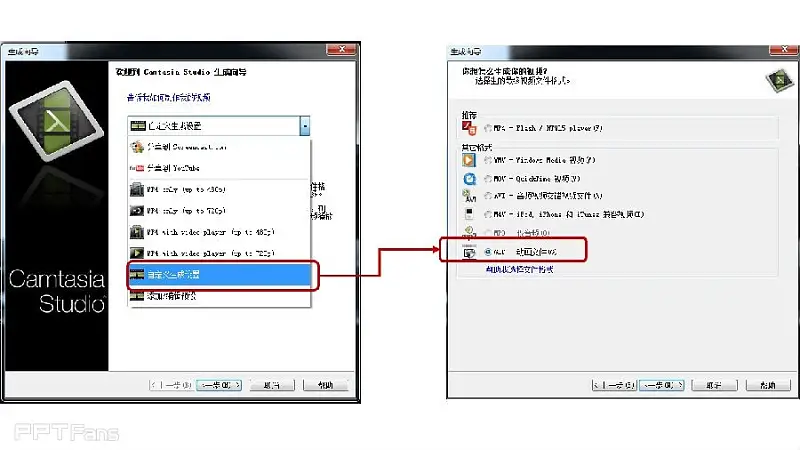Click the M4V iPod/iPhone device icon

(x=469, y=214)
